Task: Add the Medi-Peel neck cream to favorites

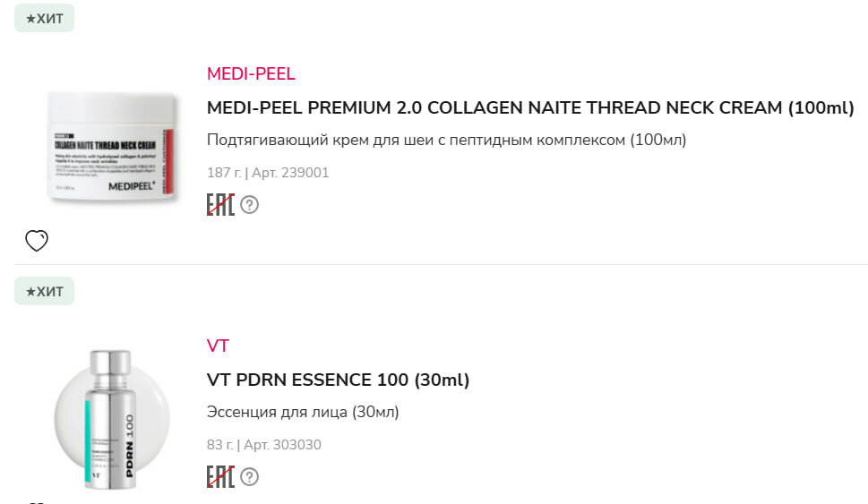Action: tap(36, 241)
